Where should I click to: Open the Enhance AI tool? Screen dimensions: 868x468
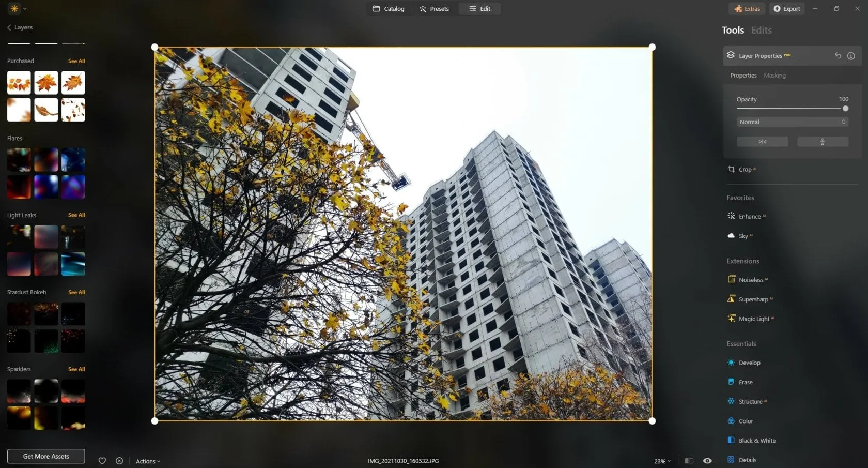pos(749,217)
